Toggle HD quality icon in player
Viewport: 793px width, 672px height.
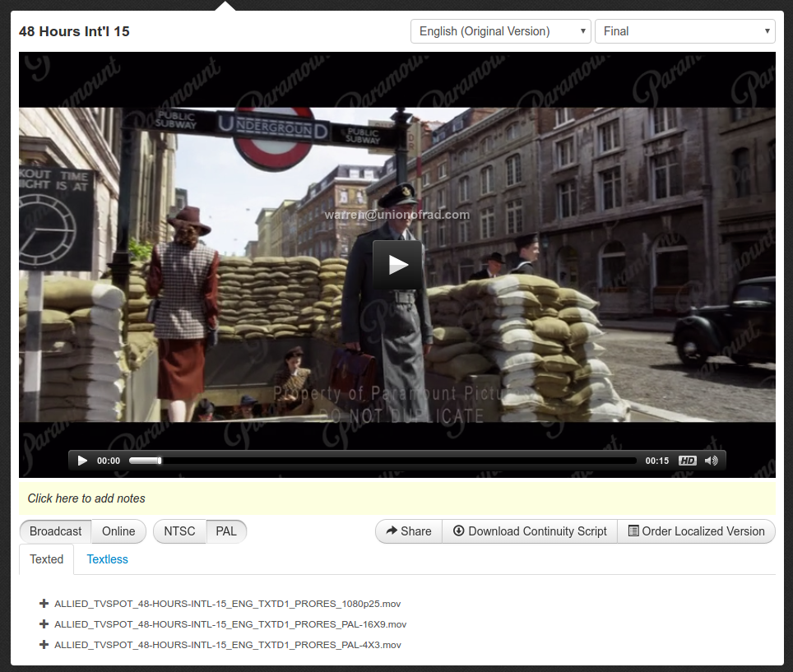(688, 461)
